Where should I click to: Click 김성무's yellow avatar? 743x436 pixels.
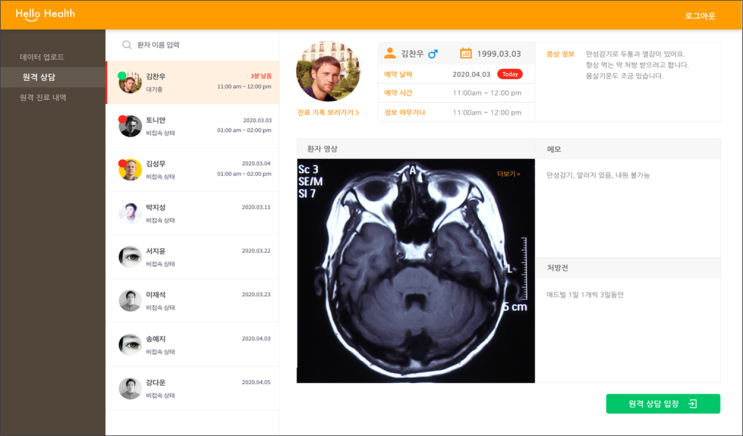[130, 170]
